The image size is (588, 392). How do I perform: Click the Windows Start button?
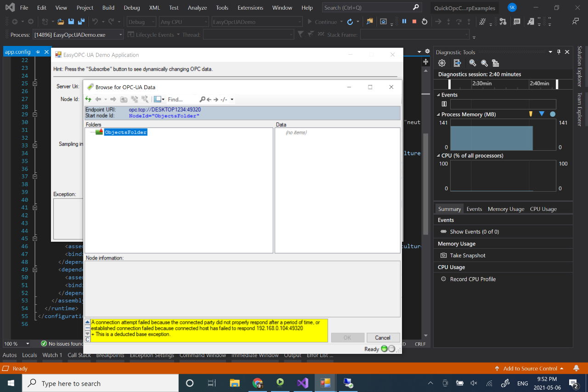(x=11, y=383)
